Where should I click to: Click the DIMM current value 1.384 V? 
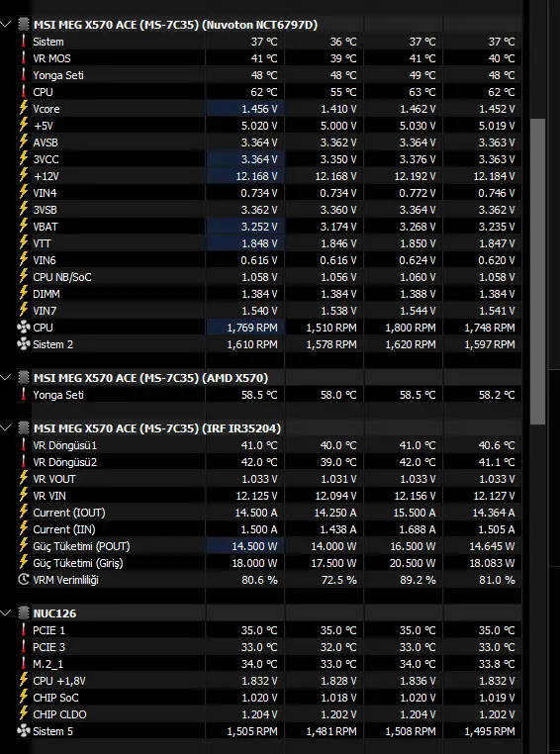pos(259,294)
